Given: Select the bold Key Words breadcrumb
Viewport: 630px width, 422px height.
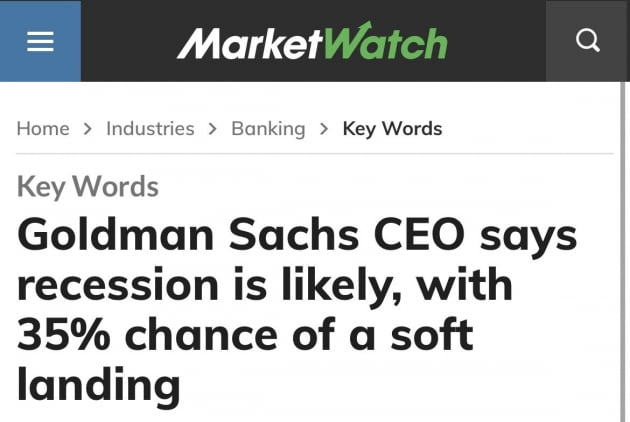Looking at the screenshot, I should (392, 129).
